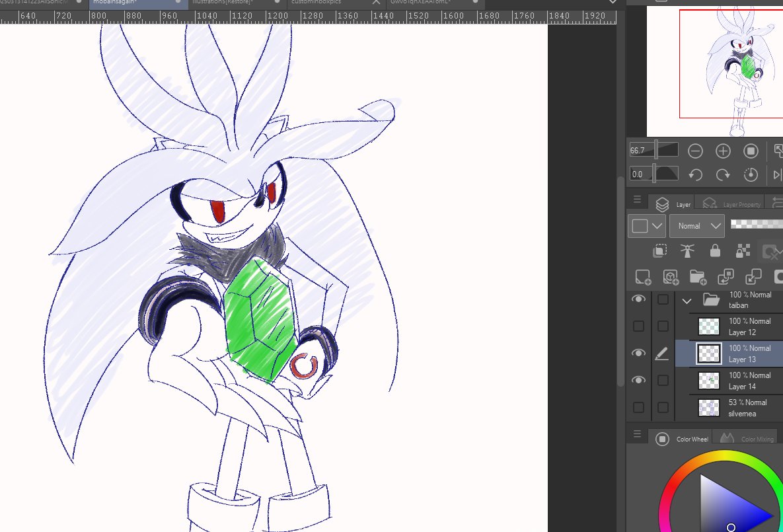The width and height of the screenshot is (783, 532).
Task: Enable clip to layer below
Action: (659, 250)
